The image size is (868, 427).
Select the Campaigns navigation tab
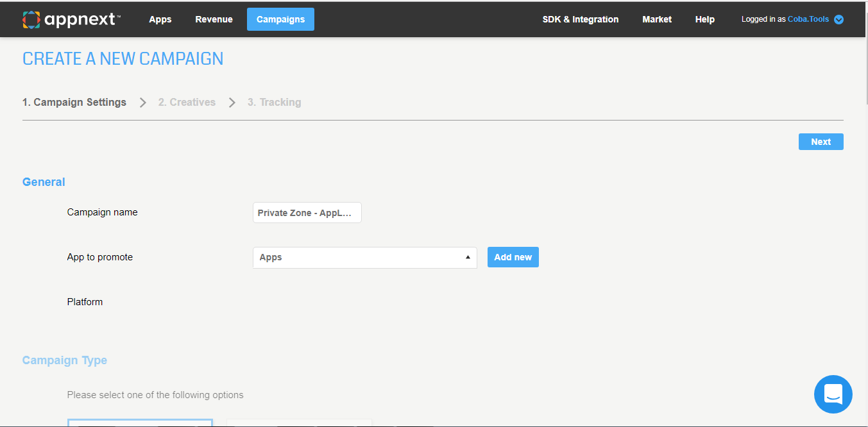(x=280, y=19)
